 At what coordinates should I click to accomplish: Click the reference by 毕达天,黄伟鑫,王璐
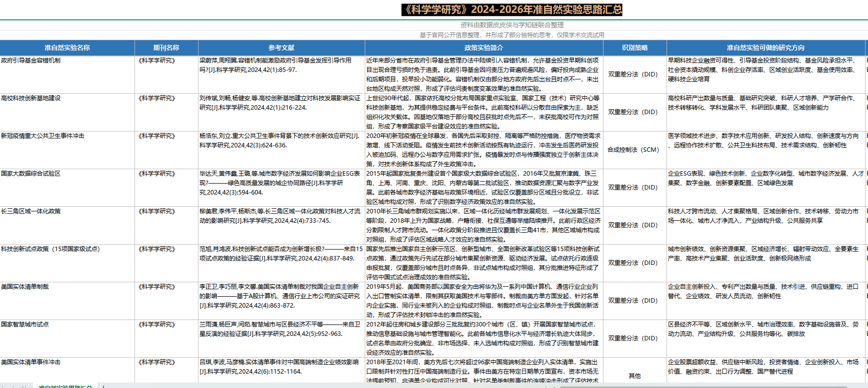281,188
